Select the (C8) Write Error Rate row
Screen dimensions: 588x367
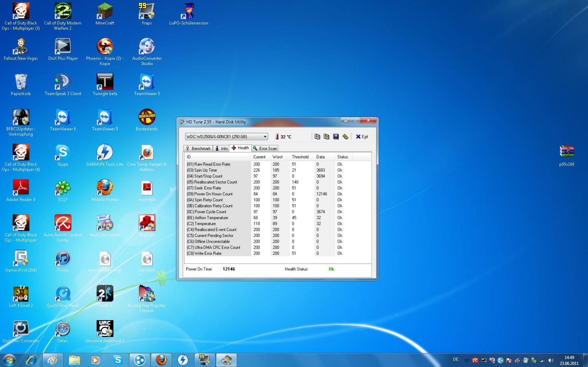[277, 253]
